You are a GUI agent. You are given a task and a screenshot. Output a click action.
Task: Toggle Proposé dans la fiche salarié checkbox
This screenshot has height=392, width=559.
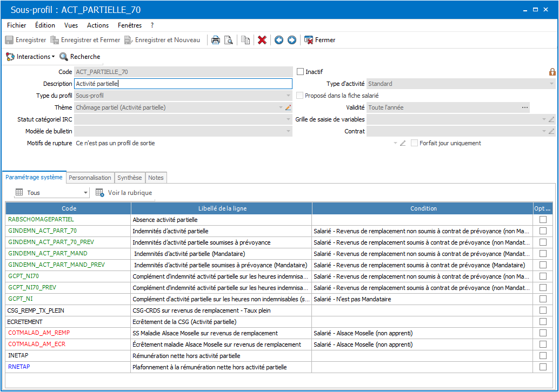click(300, 96)
